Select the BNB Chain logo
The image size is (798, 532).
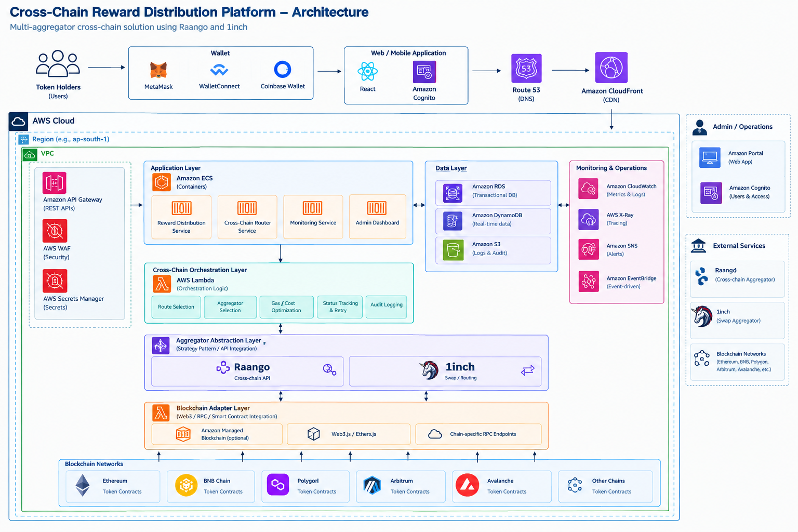(186, 485)
